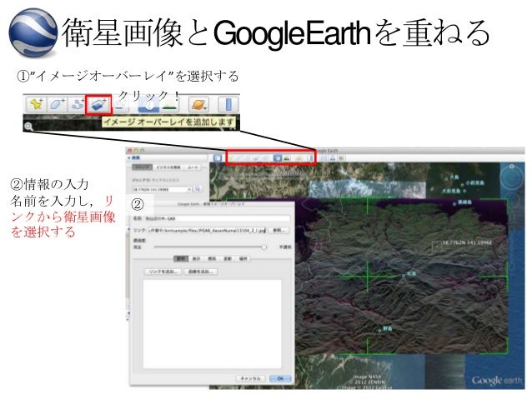Select the view tab in the overlay dialog
532x399 pixels.
[197, 259]
